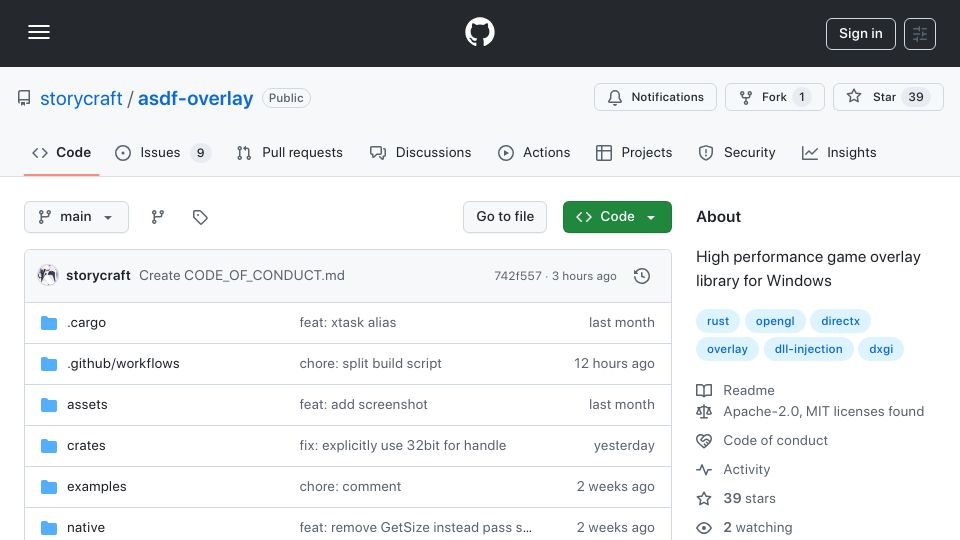Select the opengl topic tag
Screen dimensions: 960x540
(x=774, y=321)
